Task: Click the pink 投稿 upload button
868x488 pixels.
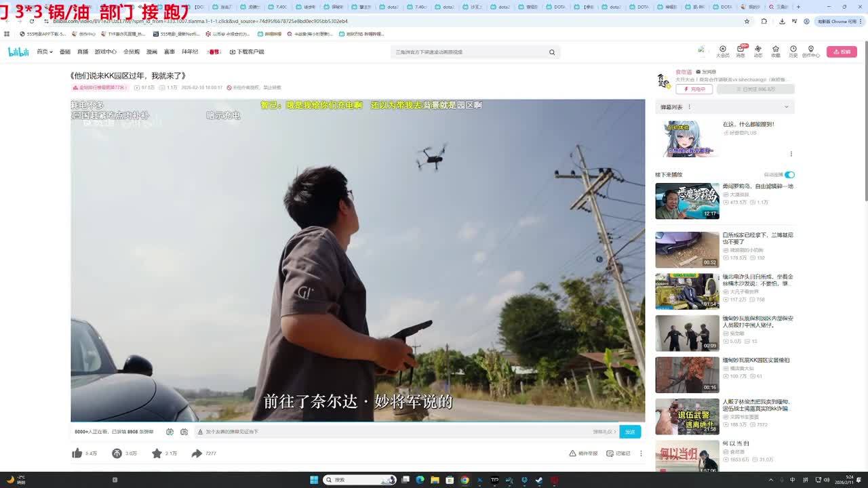Action: click(842, 52)
